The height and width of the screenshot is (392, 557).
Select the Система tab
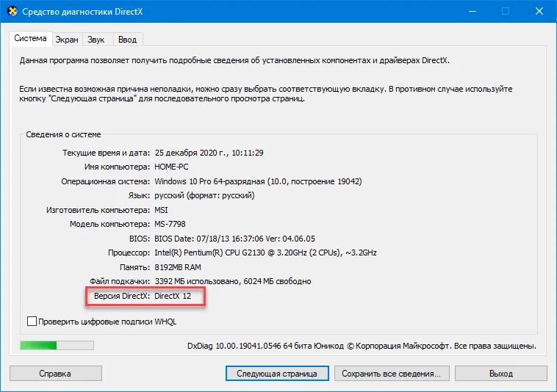(31, 38)
